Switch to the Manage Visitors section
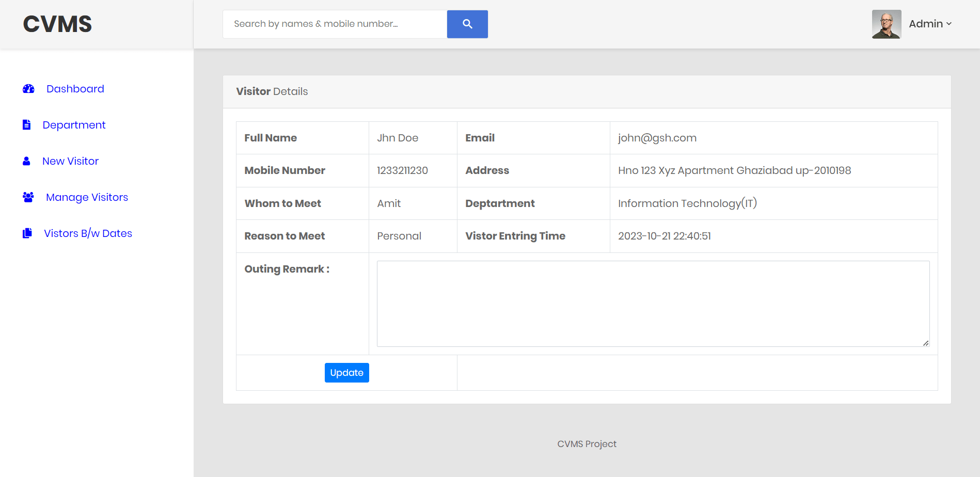Viewport: 980px width, 477px height. point(86,197)
